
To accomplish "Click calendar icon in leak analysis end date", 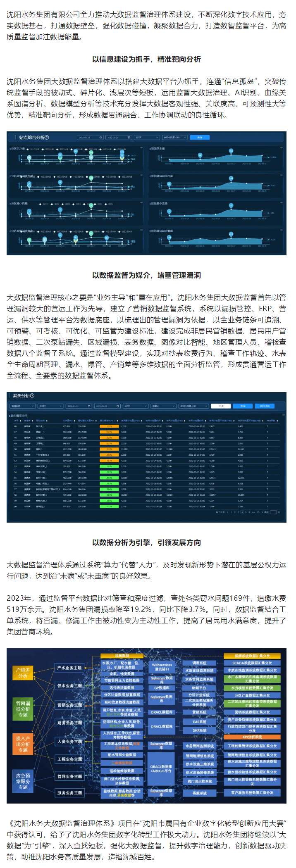I will pos(117,406).
